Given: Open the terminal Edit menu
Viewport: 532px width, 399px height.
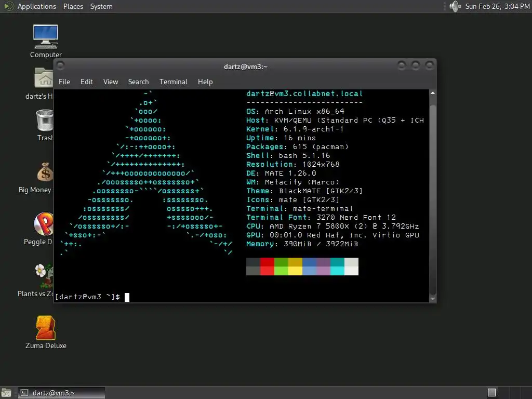Looking at the screenshot, I should (x=87, y=82).
